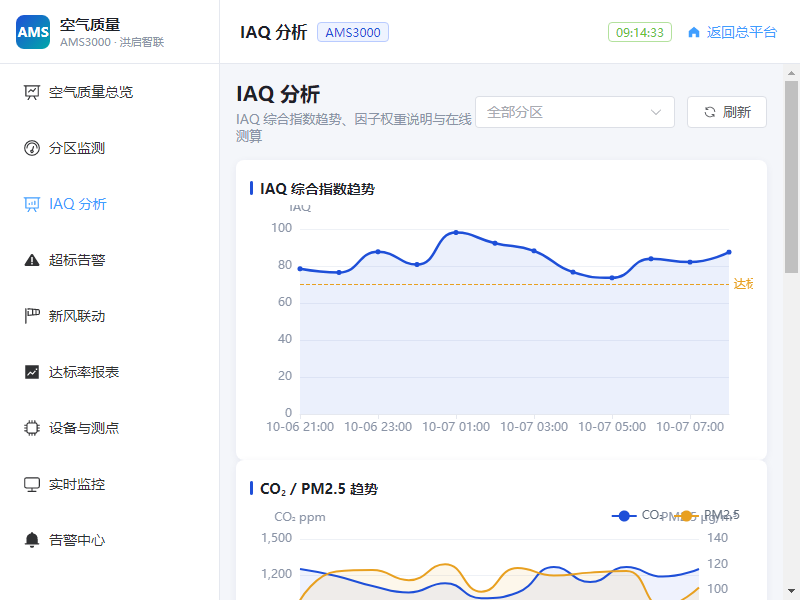Toggle the CO₂ legend series
800x600 pixels.
tap(635, 515)
